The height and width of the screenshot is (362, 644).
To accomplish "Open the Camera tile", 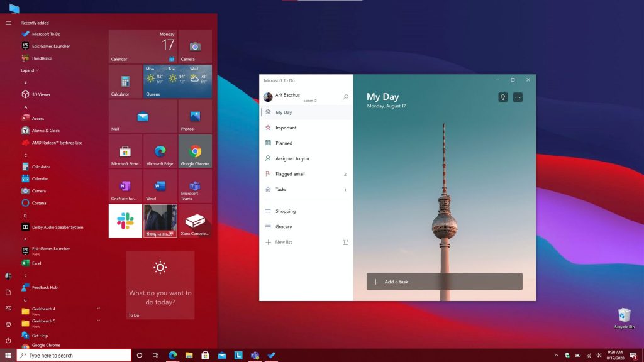I will [195, 47].
